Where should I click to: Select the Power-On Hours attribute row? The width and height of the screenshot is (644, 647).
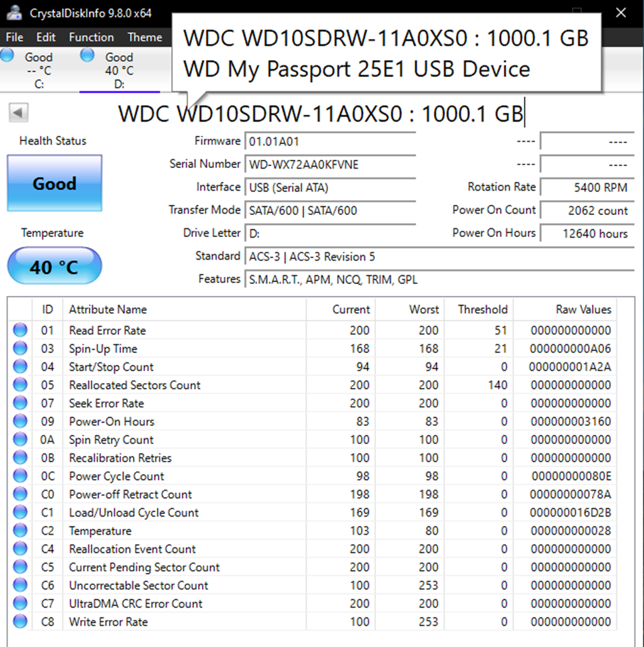[x=112, y=421]
